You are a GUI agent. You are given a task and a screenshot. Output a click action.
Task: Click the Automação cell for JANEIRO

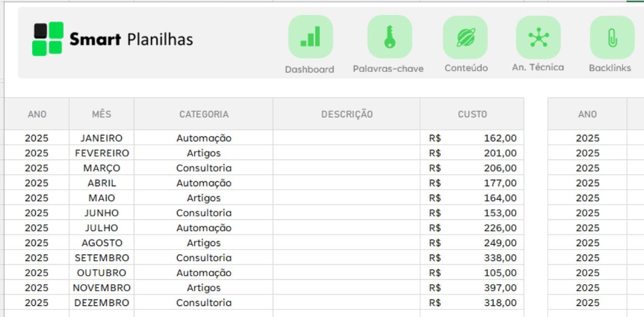click(203, 138)
